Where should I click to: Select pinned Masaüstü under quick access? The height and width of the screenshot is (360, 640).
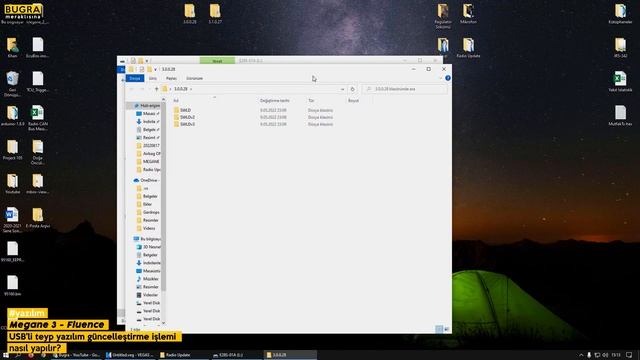pyautogui.click(x=147, y=113)
